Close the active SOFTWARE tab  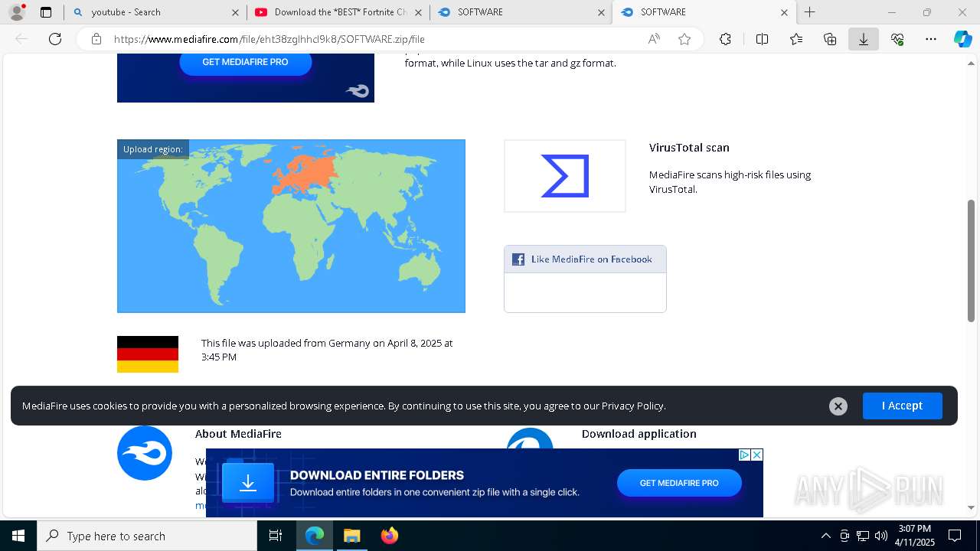point(784,12)
